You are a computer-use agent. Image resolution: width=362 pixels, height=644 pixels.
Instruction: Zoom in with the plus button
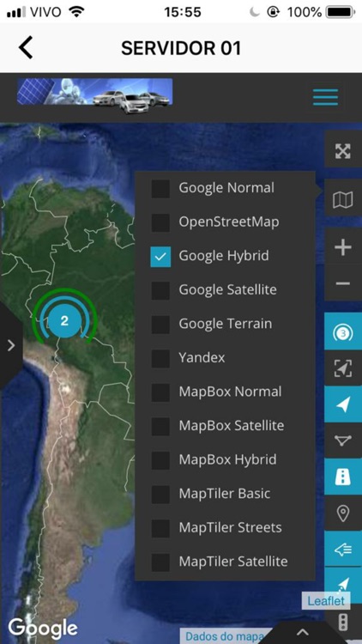[x=343, y=247]
